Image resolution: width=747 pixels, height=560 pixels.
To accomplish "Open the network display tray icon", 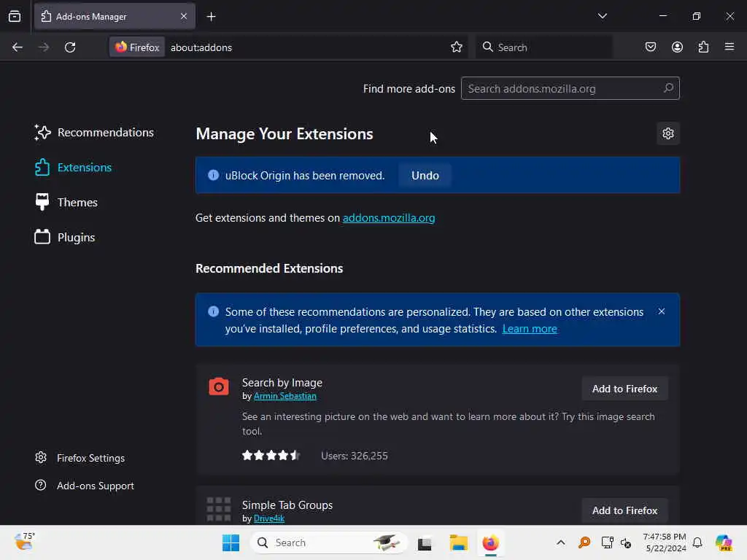I will point(607,542).
